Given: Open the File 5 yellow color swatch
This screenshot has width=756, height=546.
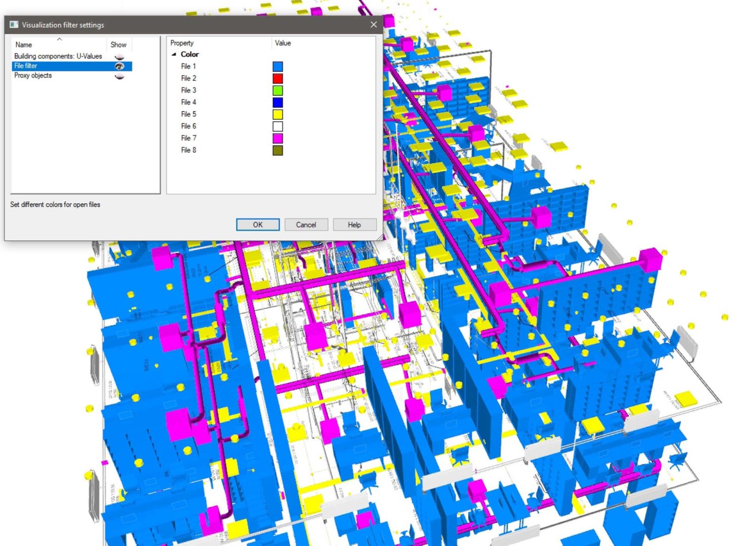Looking at the screenshot, I should pos(278,114).
